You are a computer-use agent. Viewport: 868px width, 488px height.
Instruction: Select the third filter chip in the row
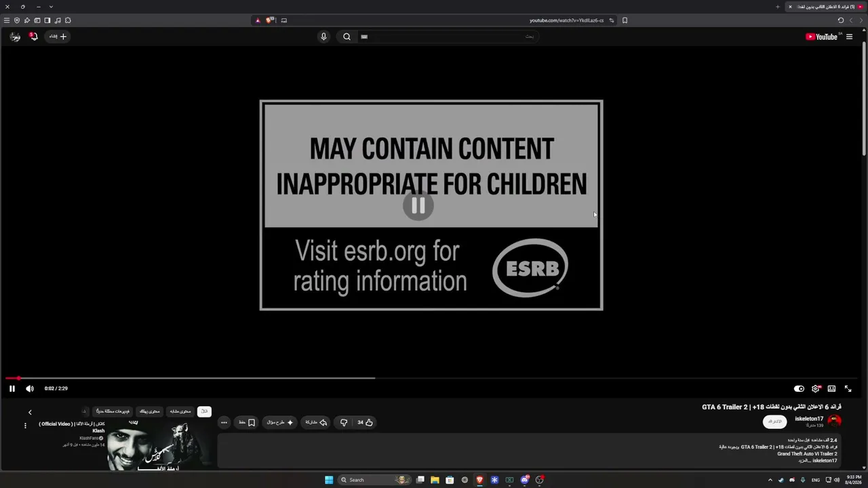tap(150, 411)
